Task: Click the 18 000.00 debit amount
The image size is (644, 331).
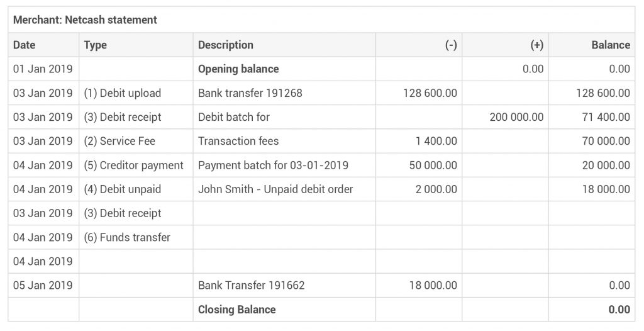Action: [x=433, y=285]
